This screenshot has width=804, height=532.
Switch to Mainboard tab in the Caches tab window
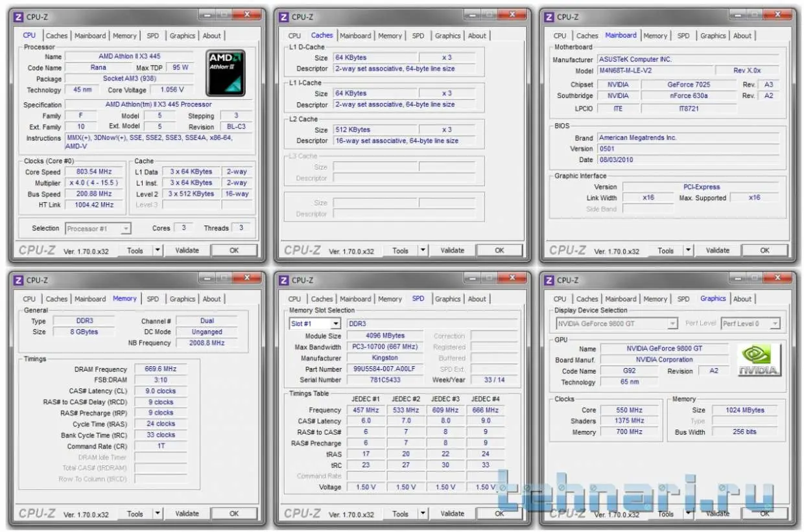click(x=355, y=36)
